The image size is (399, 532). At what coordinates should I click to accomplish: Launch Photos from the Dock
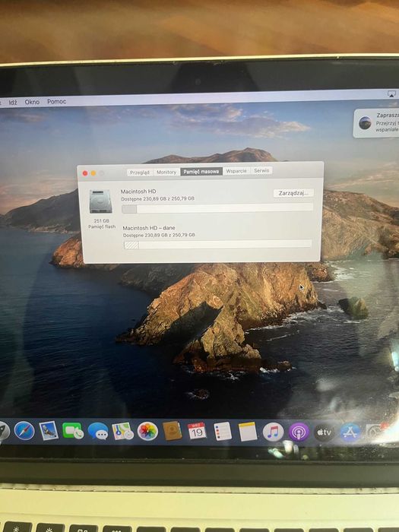point(147,431)
